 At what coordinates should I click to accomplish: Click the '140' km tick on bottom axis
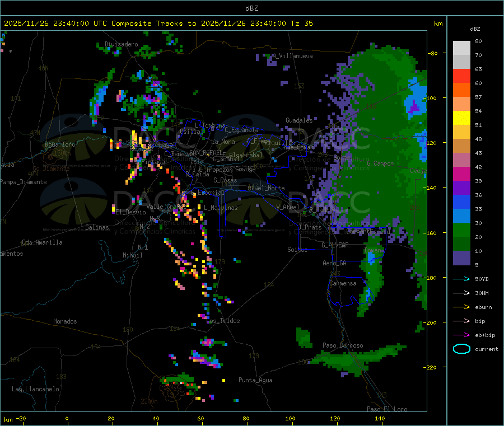tap(380, 418)
